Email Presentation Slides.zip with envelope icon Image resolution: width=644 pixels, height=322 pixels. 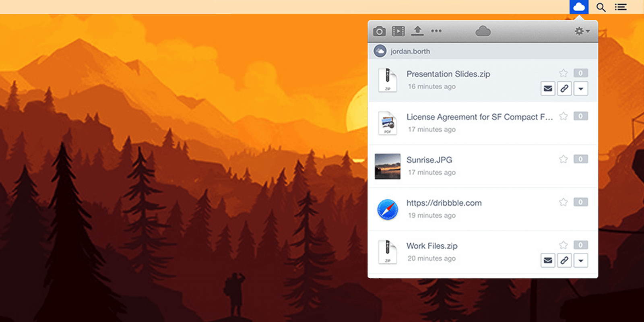pos(548,89)
